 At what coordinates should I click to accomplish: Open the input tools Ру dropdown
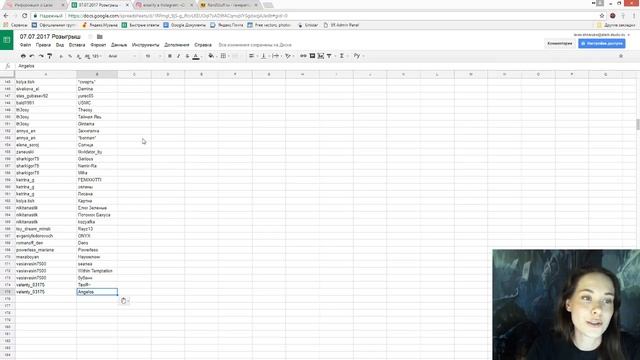point(358,56)
